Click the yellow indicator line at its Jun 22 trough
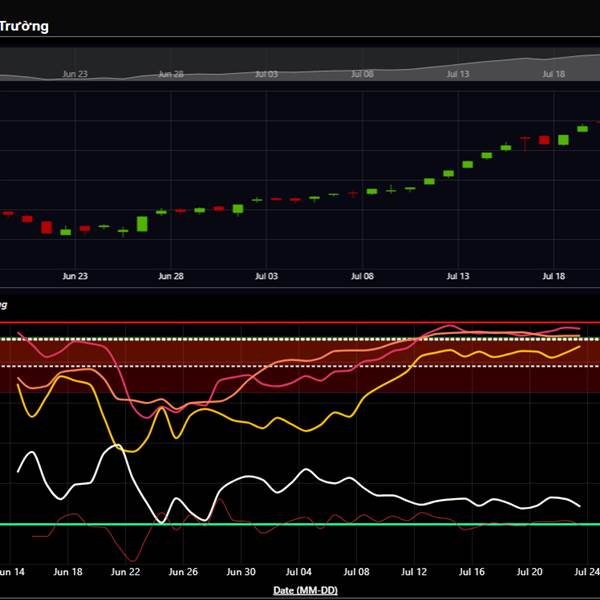The height and width of the screenshot is (600, 600). tap(132, 452)
